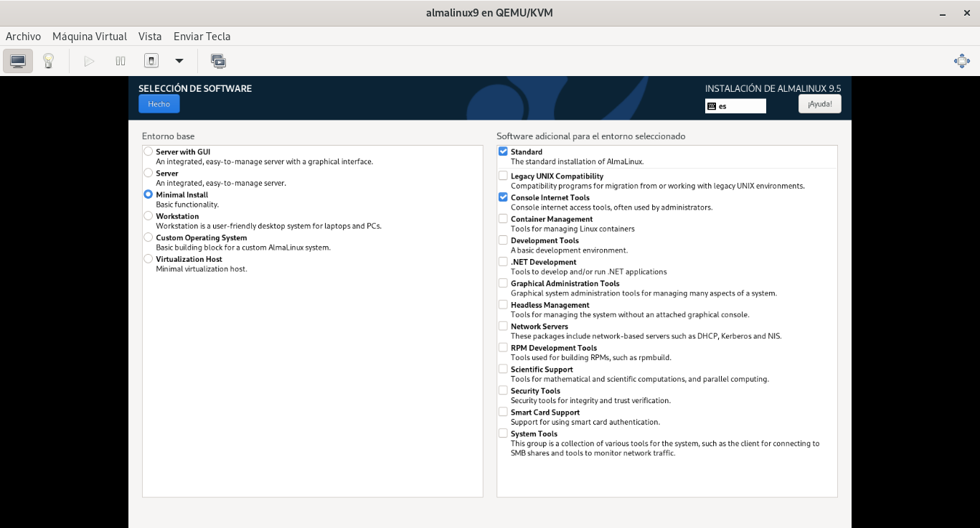Viewport: 980px width, 528px height.
Task: Open the Enviar Tecla menu
Action: [202, 36]
